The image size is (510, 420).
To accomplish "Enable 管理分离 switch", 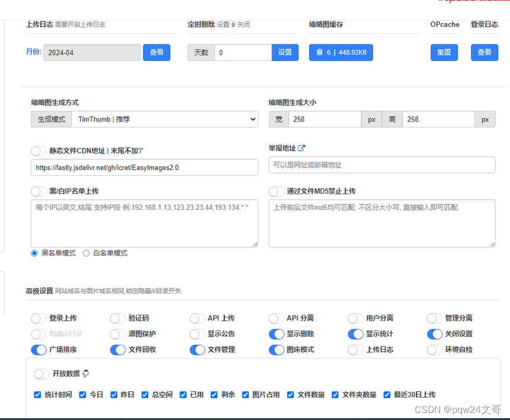I will click(x=435, y=318).
